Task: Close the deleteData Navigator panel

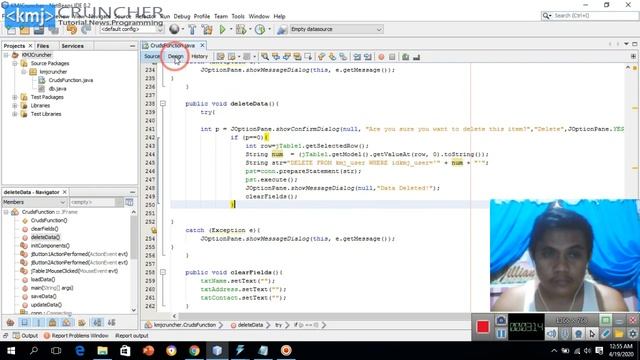Action: [x=64, y=192]
